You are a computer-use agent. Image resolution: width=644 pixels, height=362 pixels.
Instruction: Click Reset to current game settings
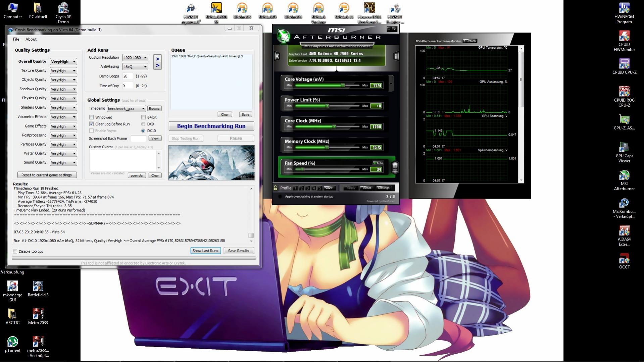(47, 175)
